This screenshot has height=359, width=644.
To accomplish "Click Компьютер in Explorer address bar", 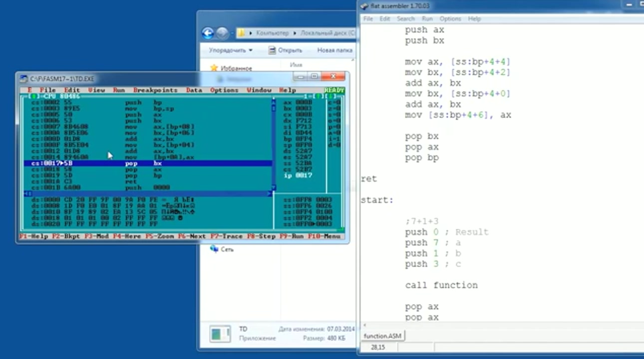I will [x=272, y=33].
